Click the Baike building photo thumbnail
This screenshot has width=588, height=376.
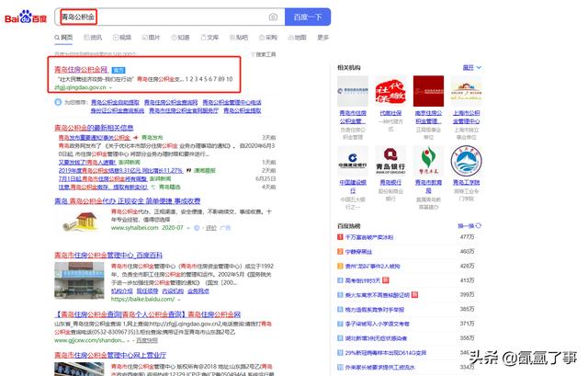79,280
